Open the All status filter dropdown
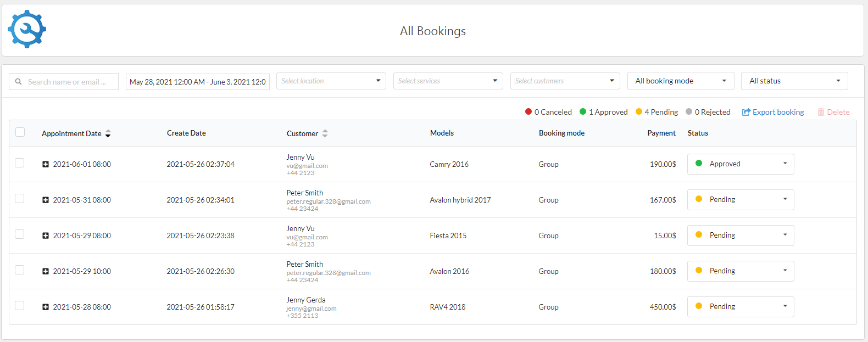This screenshot has height=342, width=868. click(794, 81)
